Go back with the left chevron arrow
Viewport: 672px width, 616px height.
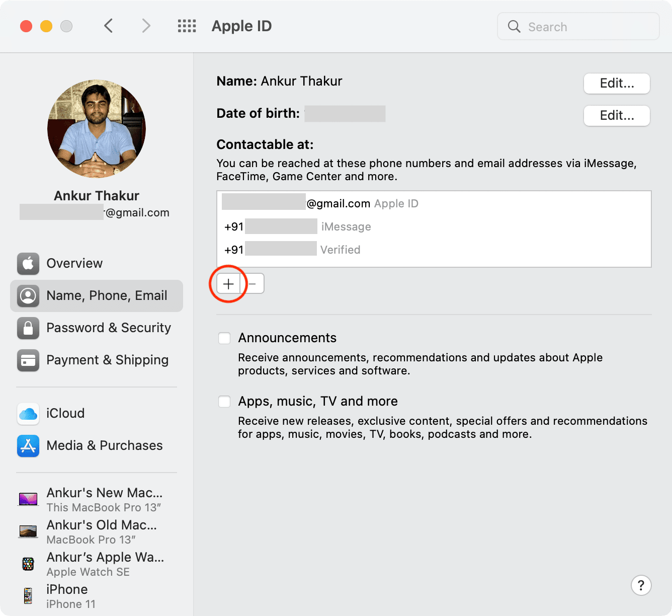click(108, 26)
